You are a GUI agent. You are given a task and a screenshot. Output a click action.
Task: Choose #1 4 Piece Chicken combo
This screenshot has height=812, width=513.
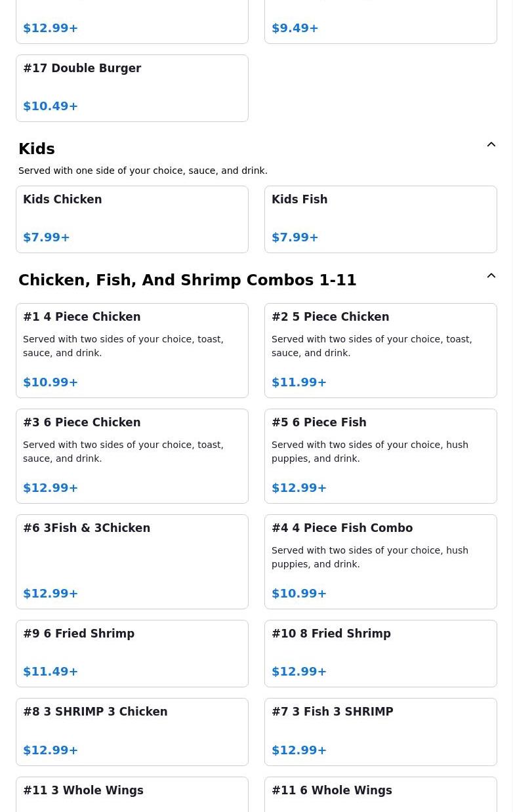132,350
